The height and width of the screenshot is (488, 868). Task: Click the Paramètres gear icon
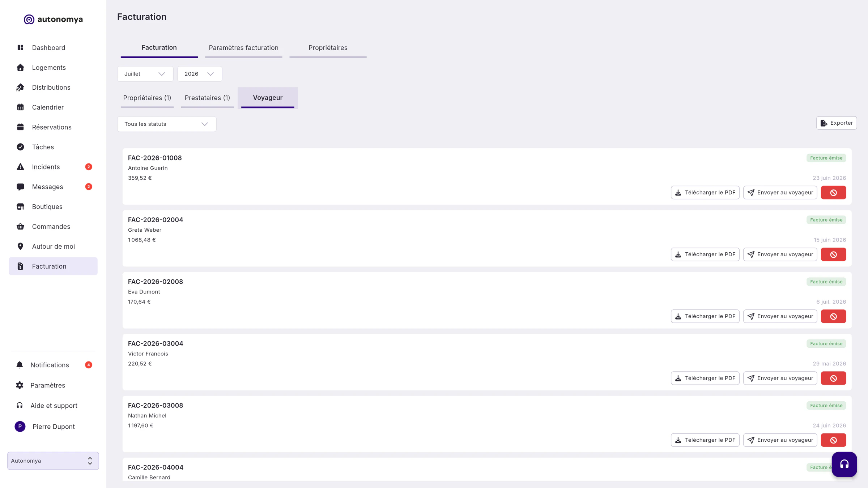pyautogui.click(x=20, y=385)
